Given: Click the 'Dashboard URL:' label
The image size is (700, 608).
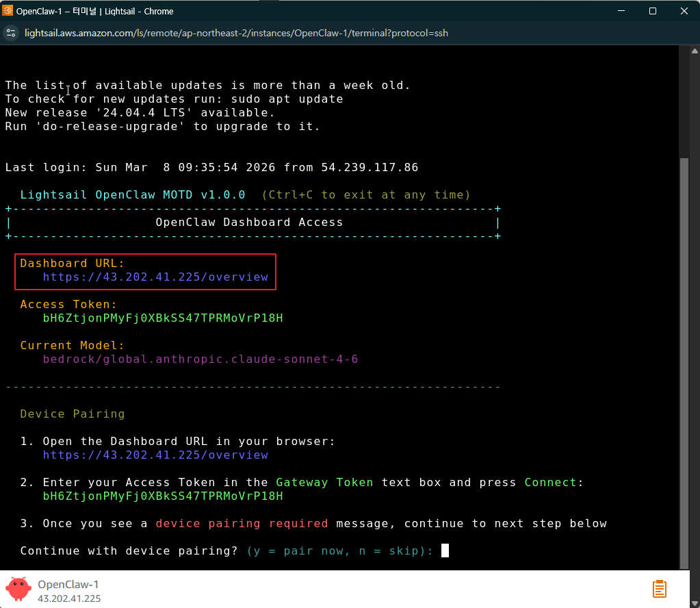Looking at the screenshot, I should [73, 263].
